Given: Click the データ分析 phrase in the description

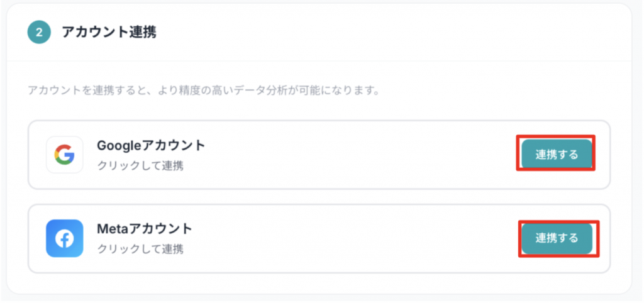Looking at the screenshot, I should point(279,91).
